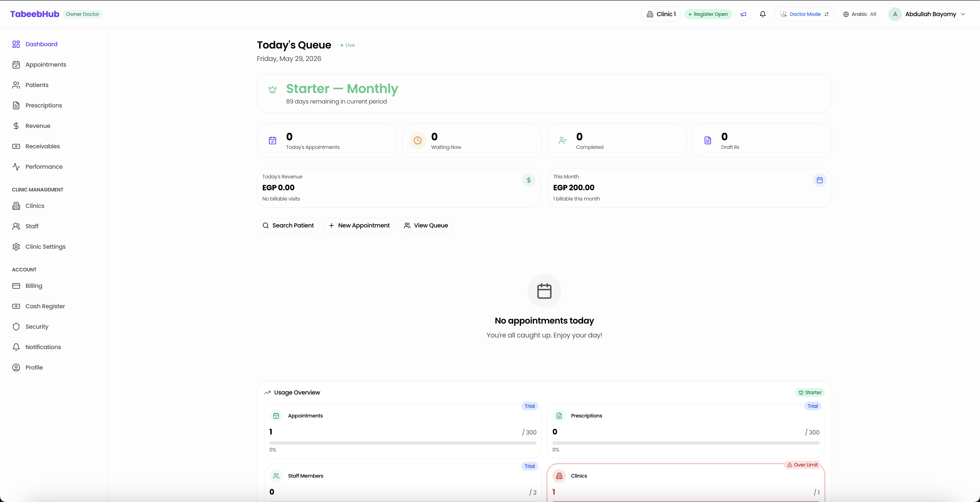The height and width of the screenshot is (502, 980).
Task: Click the Trial badge on Prescriptions card
Action: [813, 406]
